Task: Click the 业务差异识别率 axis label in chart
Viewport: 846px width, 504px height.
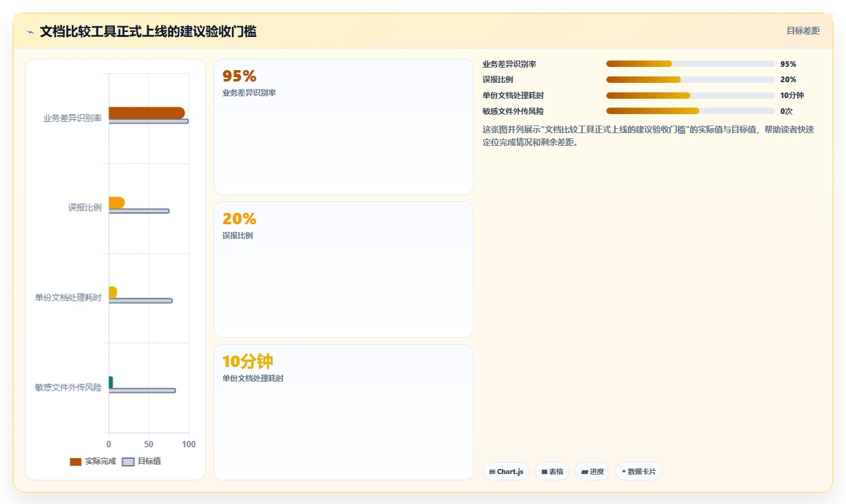Action: [x=72, y=118]
